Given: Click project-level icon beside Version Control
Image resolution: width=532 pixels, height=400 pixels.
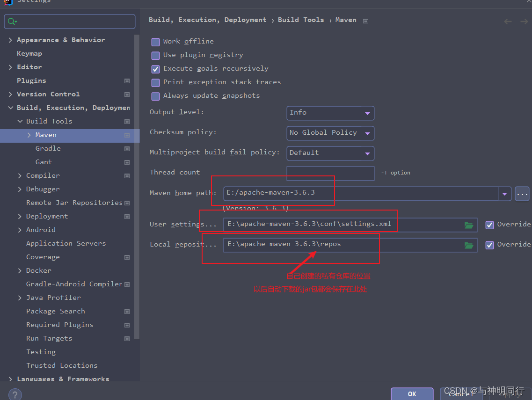Looking at the screenshot, I should pyautogui.click(x=127, y=95).
